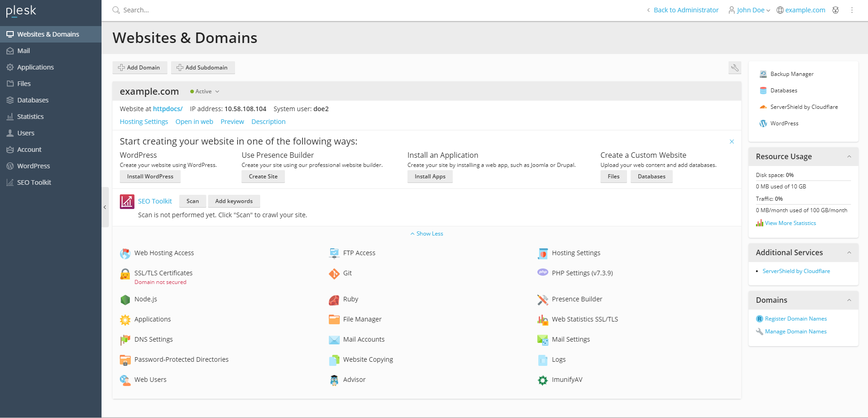The width and height of the screenshot is (868, 418).
Task: Click the Advisor owl icon
Action: click(334, 380)
